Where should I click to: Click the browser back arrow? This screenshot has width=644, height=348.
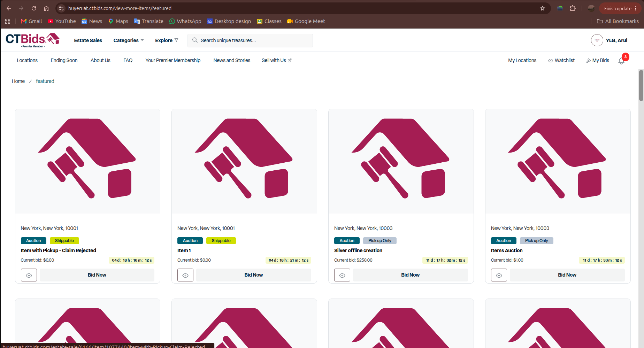(x=9, y=8)
